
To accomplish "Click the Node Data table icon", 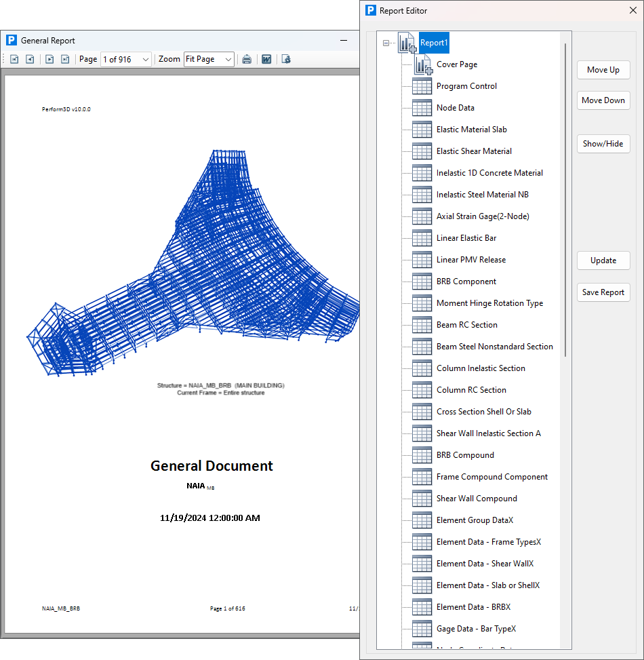I will (422, 108).
